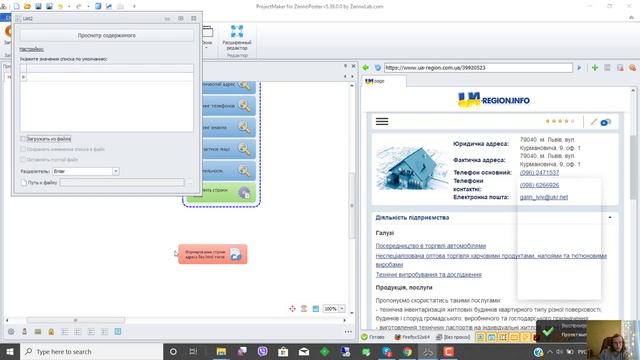Screen dimensions: 640x360
Task: Click the house thumbnail image on the company page
Action: coord(411,169)
